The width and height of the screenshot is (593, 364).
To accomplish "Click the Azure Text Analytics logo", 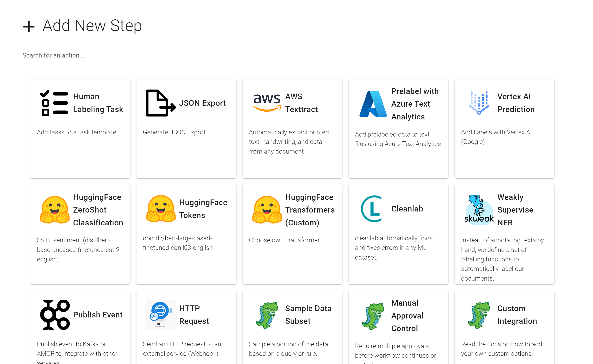I will coord(373,104).
